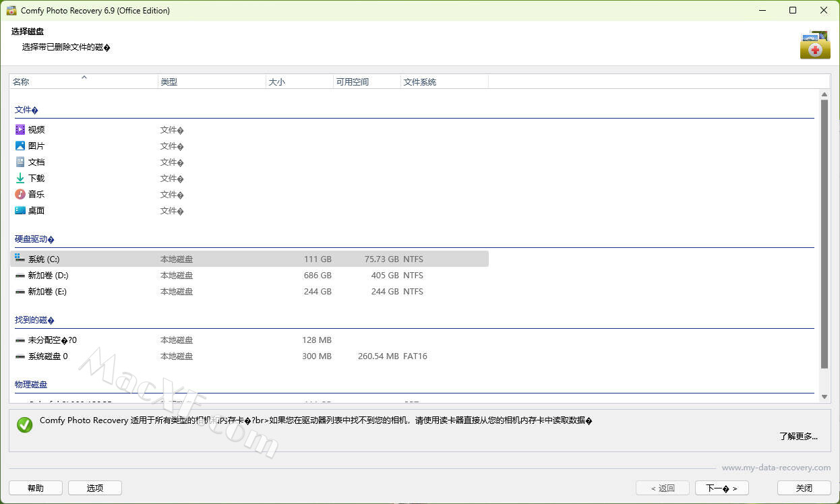
Task: Select the 图片 folder icon
Action: coord(20,146)
